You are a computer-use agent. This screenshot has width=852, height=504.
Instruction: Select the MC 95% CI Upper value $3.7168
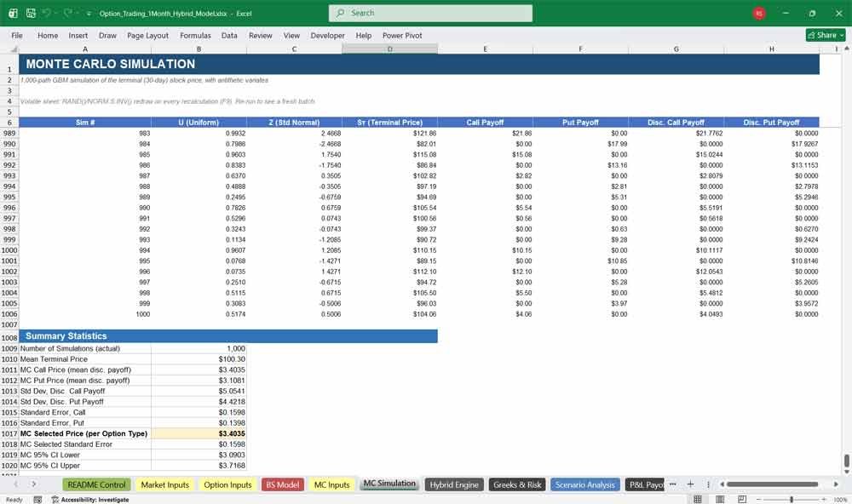click(199, 466)
